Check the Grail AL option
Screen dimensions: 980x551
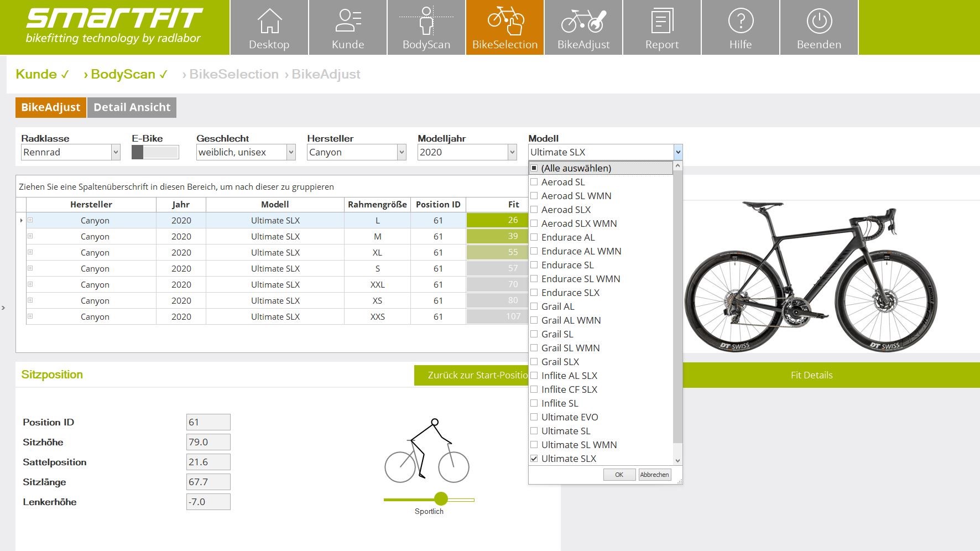pos(534,306)
